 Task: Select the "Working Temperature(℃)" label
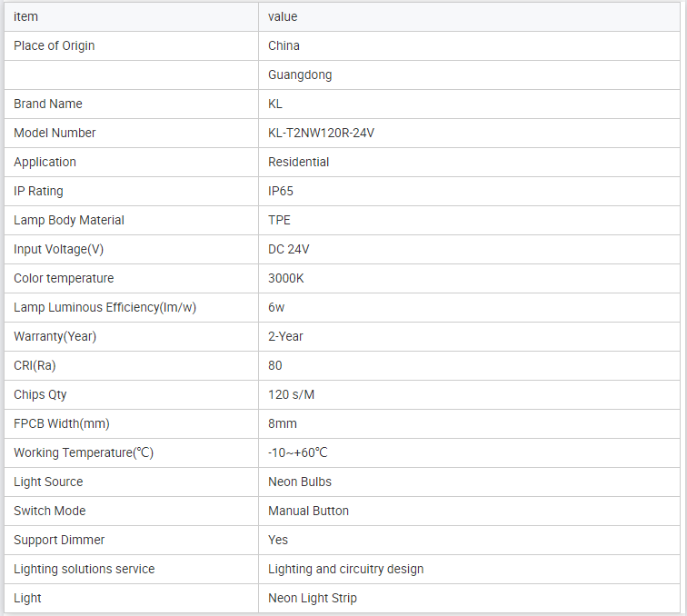click(x=84, y=452)
